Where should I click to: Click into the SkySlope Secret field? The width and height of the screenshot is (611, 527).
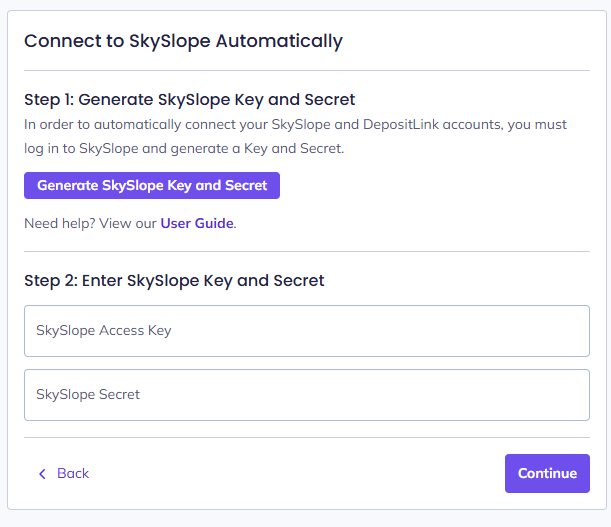(x=306, y=395)
